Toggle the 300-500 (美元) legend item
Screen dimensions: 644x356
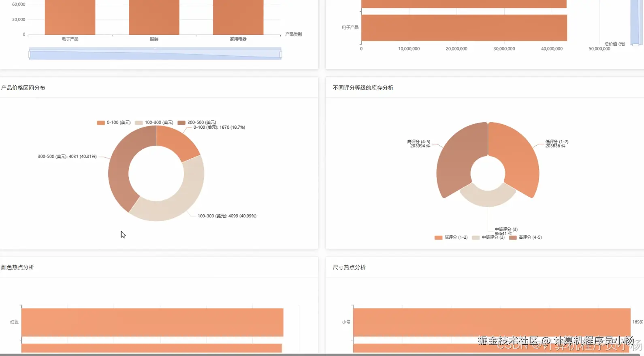[x=197, y=122]
